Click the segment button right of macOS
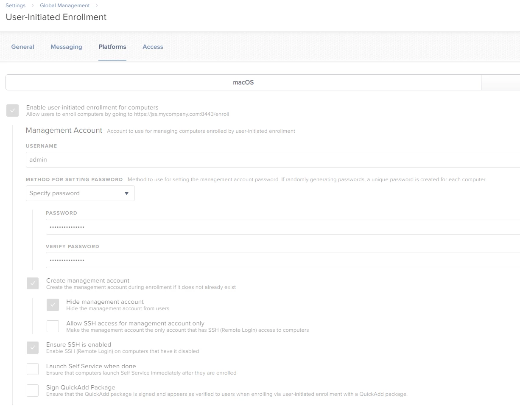 click(500, 82)
